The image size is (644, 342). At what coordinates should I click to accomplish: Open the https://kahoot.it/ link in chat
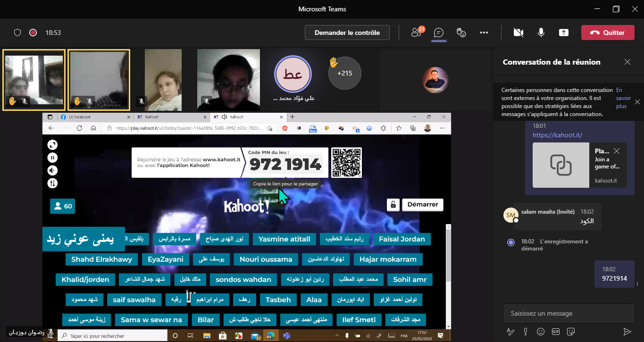click(557, 135)
